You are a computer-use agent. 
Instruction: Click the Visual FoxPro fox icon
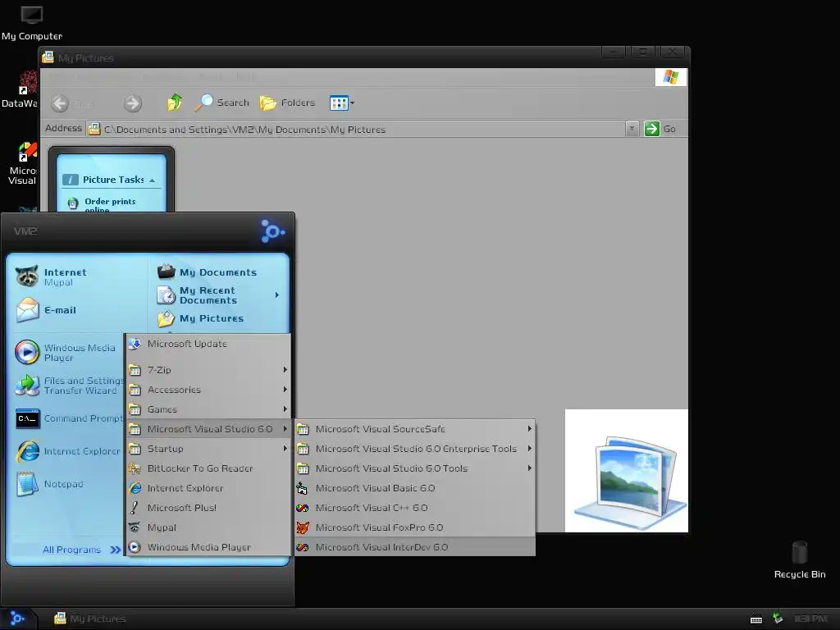tap(303, 527)
